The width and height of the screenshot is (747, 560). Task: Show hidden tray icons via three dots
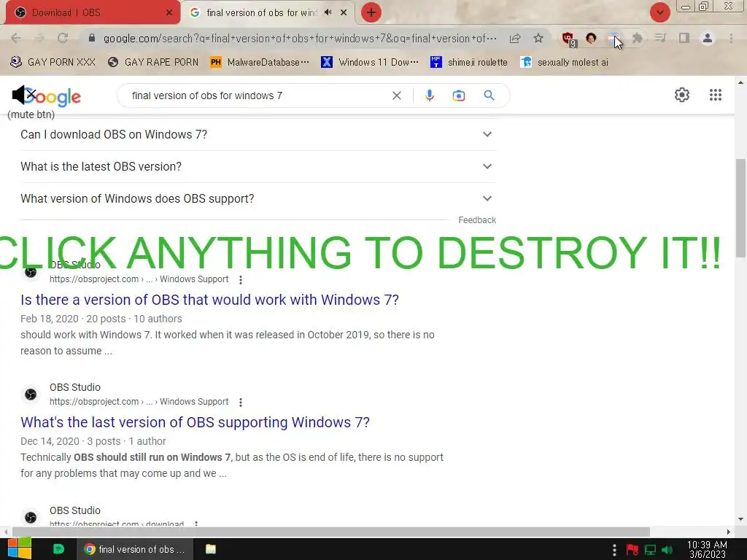614,550
